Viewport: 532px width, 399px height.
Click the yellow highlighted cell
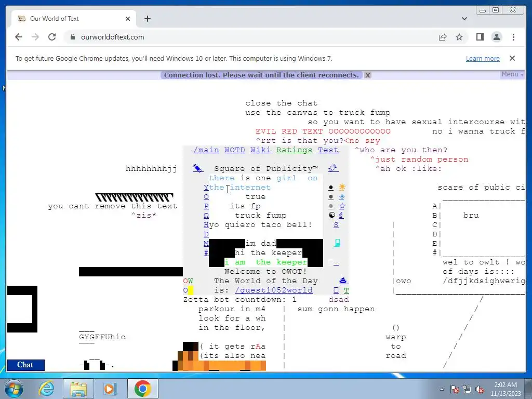[x=190, y=290]
